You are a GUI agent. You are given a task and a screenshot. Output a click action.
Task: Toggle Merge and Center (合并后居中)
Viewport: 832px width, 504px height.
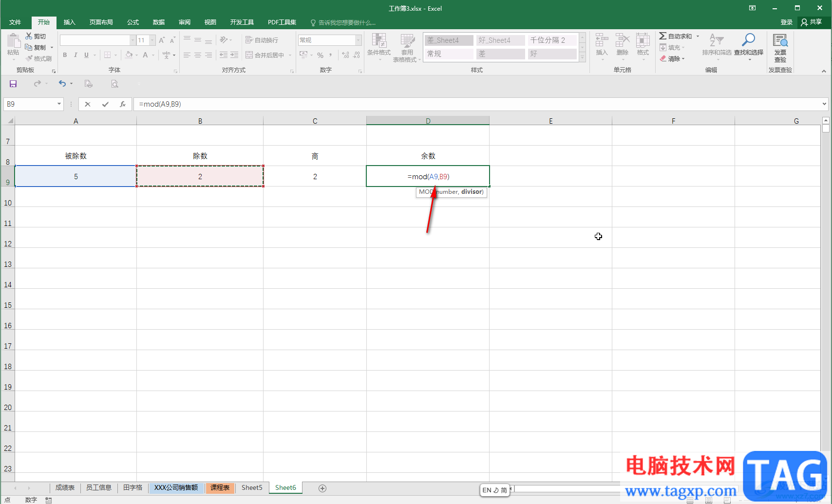click(265, 55)
